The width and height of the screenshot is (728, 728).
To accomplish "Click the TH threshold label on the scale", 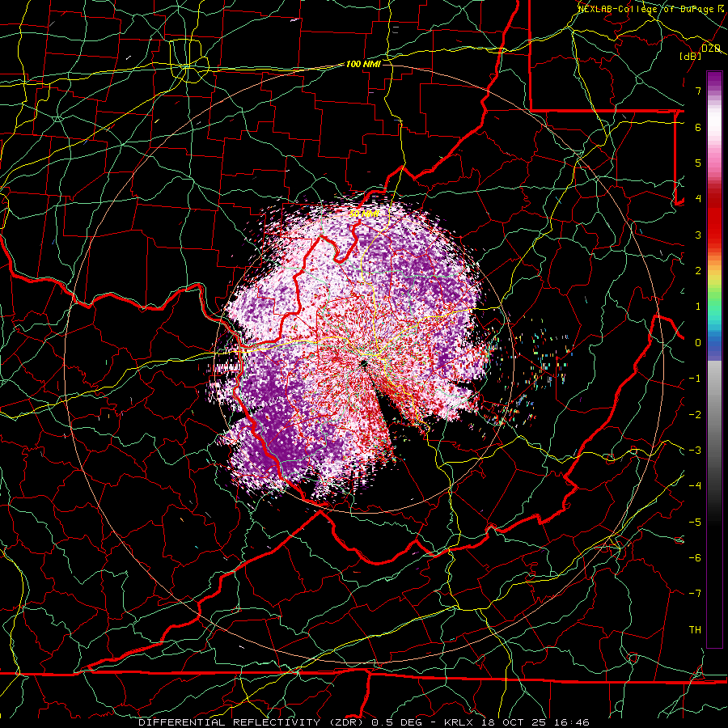I will click(x=695, y=630).
